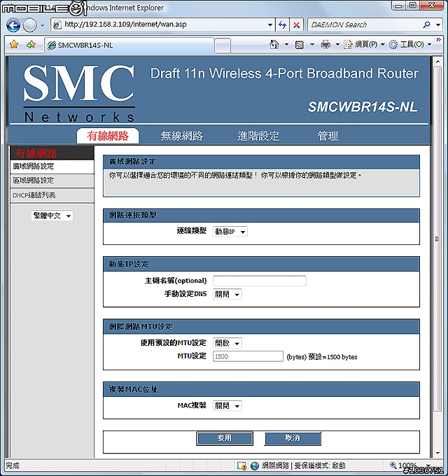Image resolution: width=448 pixels, height=476 pixels.
Task: Switch to the 進階設定 top tab
Action: (258, 136)
